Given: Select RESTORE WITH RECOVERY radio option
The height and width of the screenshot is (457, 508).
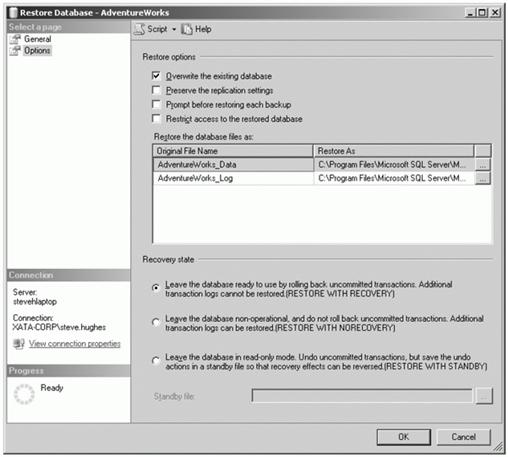Looking at the screenshot, I should coord(156,287).
